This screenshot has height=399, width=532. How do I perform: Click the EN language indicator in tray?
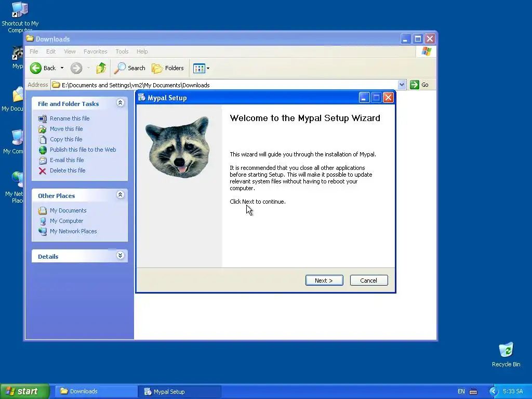461,392
